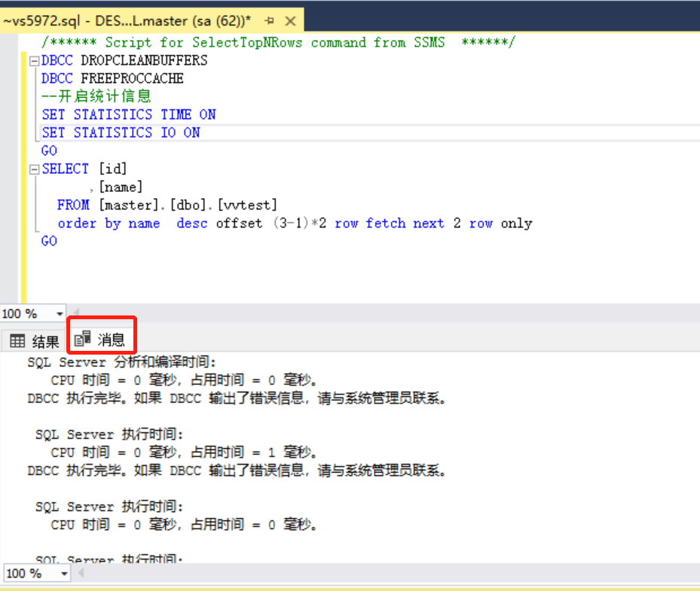Place cursor on the SELECT [id] line
The image size is (700, 591).
click(x=83, y=169)
